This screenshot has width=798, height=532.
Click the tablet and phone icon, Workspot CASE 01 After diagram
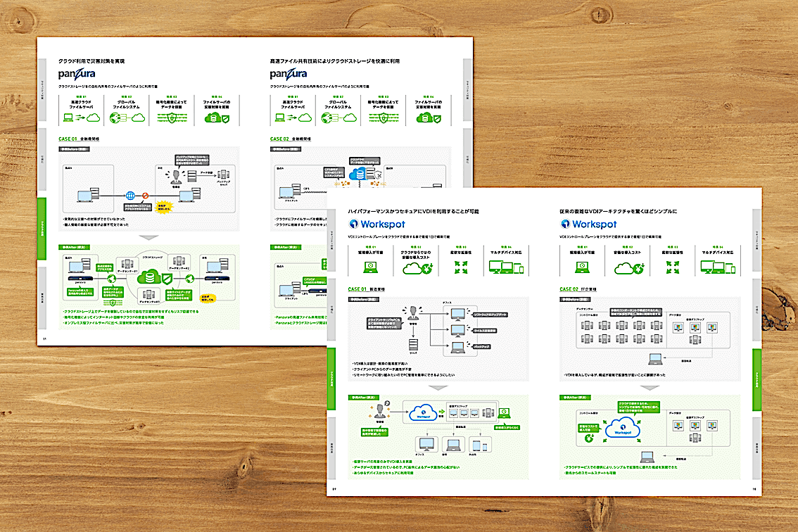click(x=479, y=445)
